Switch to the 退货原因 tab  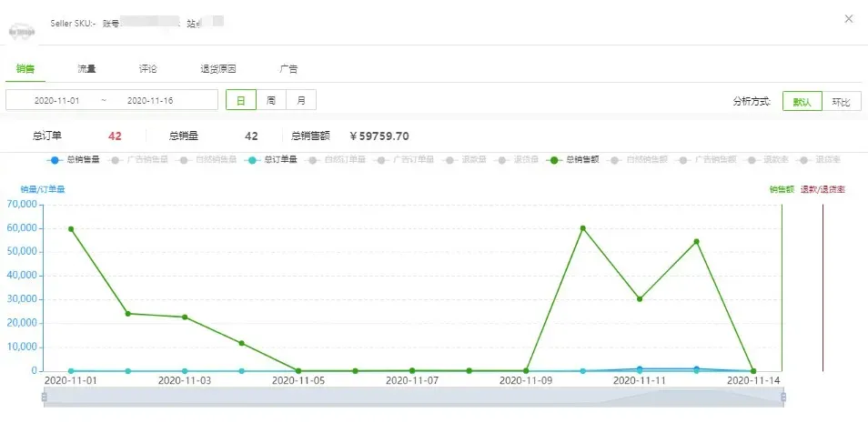218,68
